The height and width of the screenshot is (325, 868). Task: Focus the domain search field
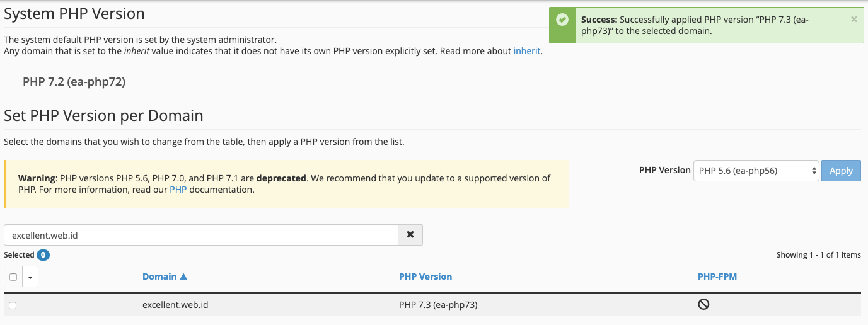pyautogui.click(x=201, y=235)
